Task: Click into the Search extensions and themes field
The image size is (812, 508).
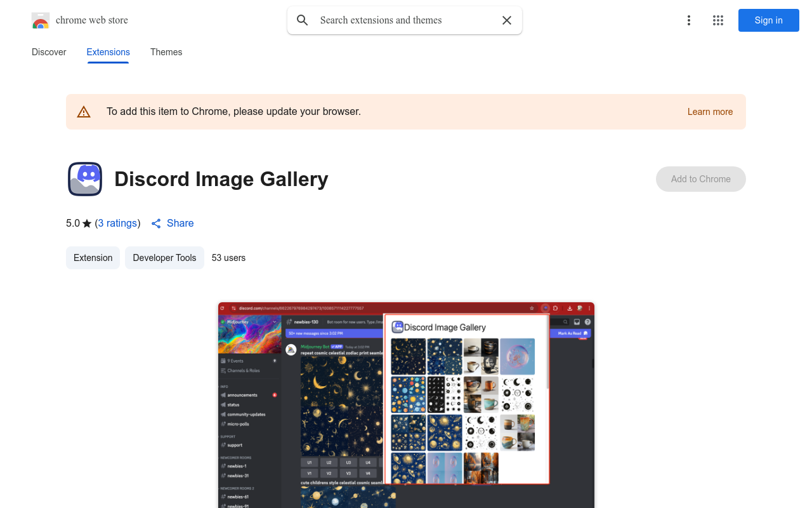Action: click(x=406, y=20)
